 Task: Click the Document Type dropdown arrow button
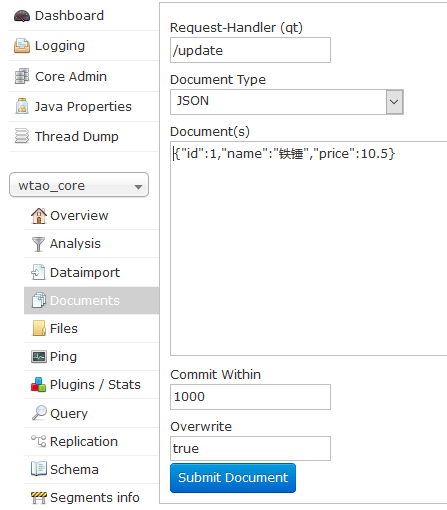tap(394, 102)
